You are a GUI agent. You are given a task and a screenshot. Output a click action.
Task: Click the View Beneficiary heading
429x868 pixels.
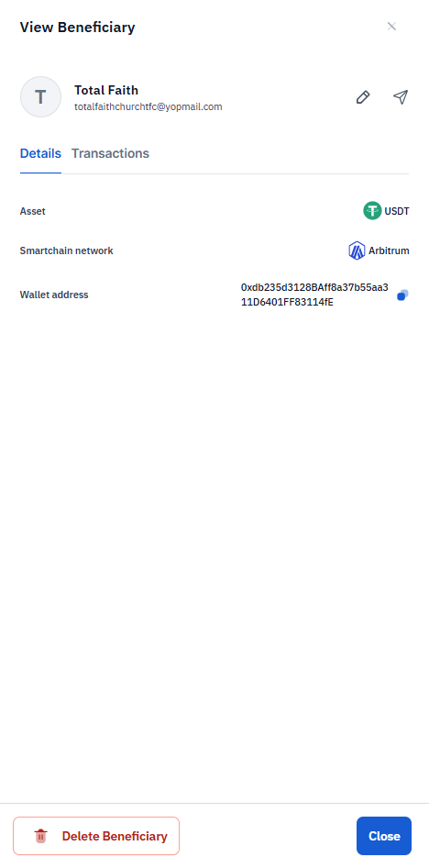[77, 28]
